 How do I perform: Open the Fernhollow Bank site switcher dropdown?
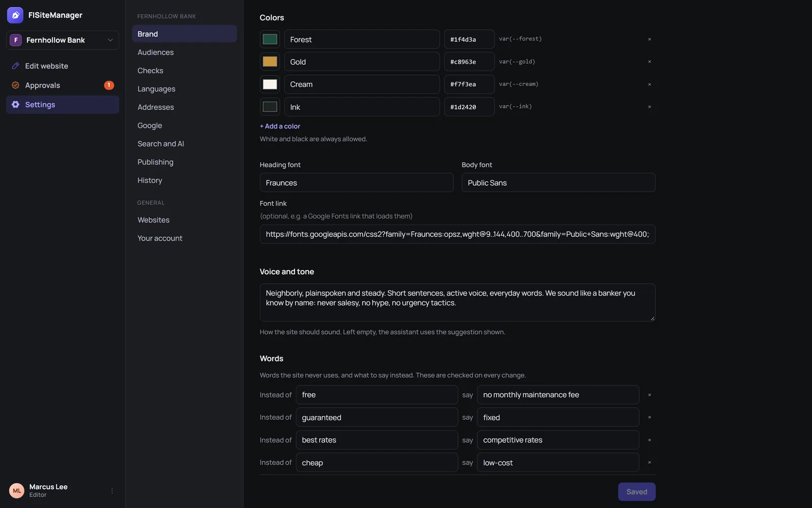pyautogui.click(x=62, y=40)
